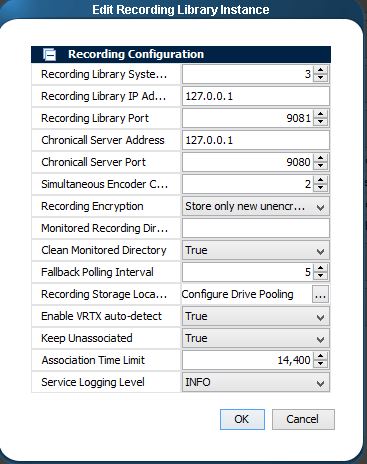Viewport: 367px width, 464px height.
Task: Decrease Simultaneous Encoder count down arrow
Action: (x=320, y=188)
